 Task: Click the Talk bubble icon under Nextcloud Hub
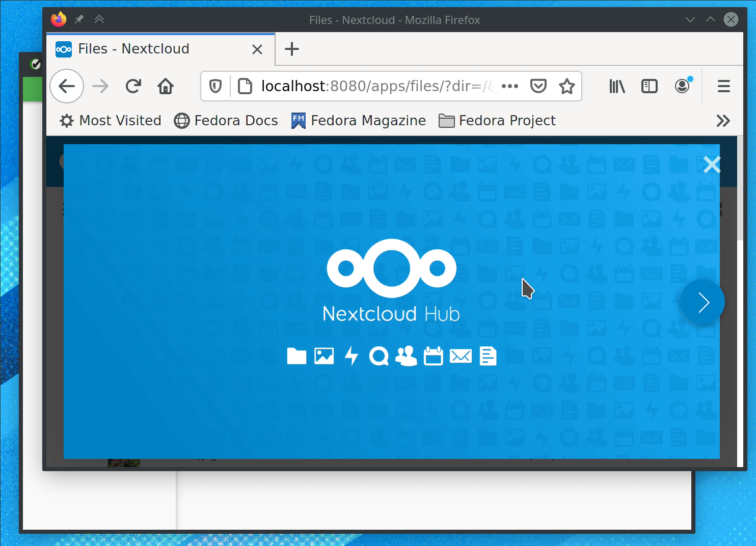pos(379,356)
